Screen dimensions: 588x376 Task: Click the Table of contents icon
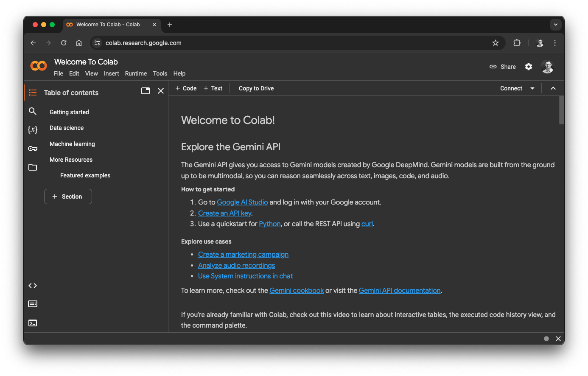tap(33, 93)
